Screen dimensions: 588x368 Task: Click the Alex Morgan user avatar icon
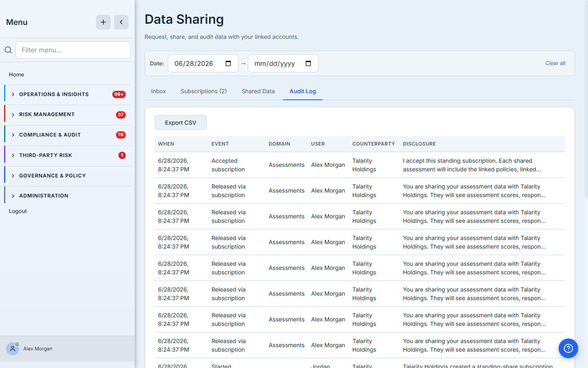(x=13, y=349)
